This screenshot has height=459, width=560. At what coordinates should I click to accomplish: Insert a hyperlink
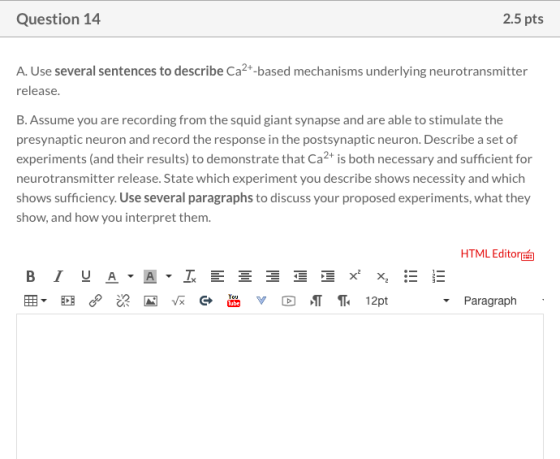point(95,301)
